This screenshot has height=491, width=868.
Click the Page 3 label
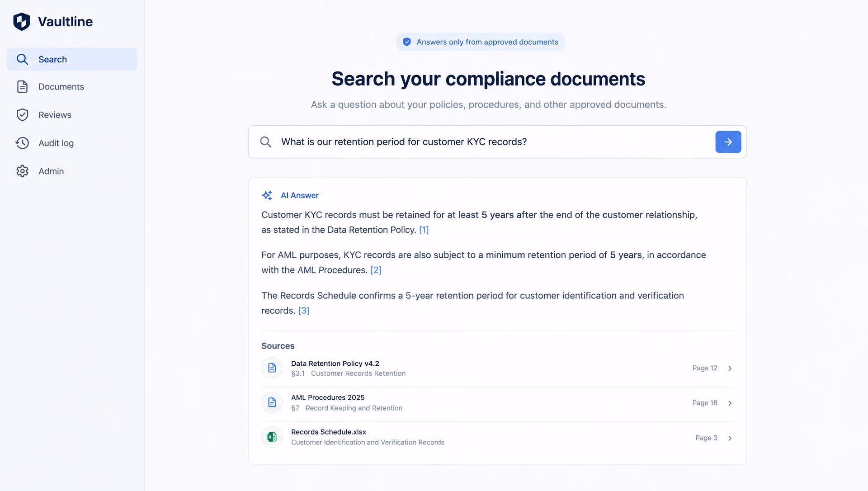tap(706, 438)
